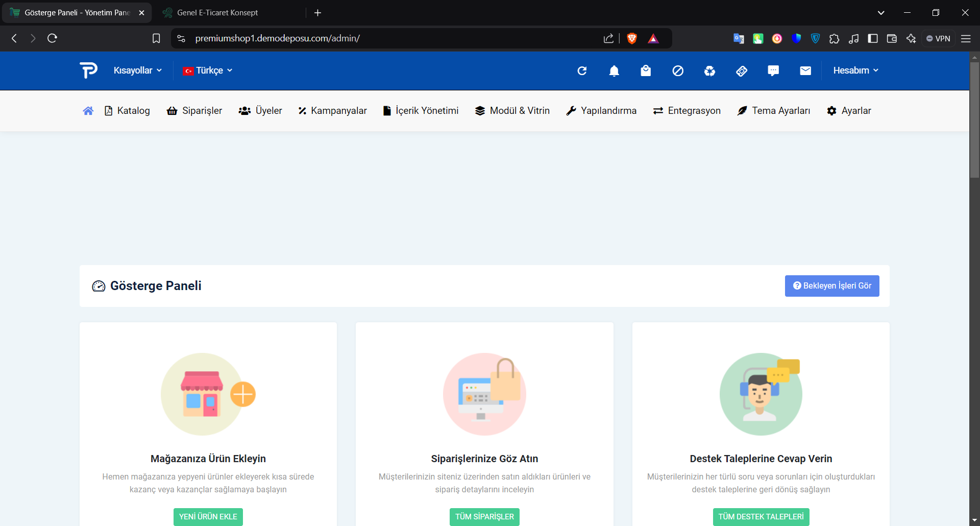Image resolution: width=980 pixels, height=526 pixels.
Task: Click the Bekleyen İşleri Gör button
Action: (832, 286)
